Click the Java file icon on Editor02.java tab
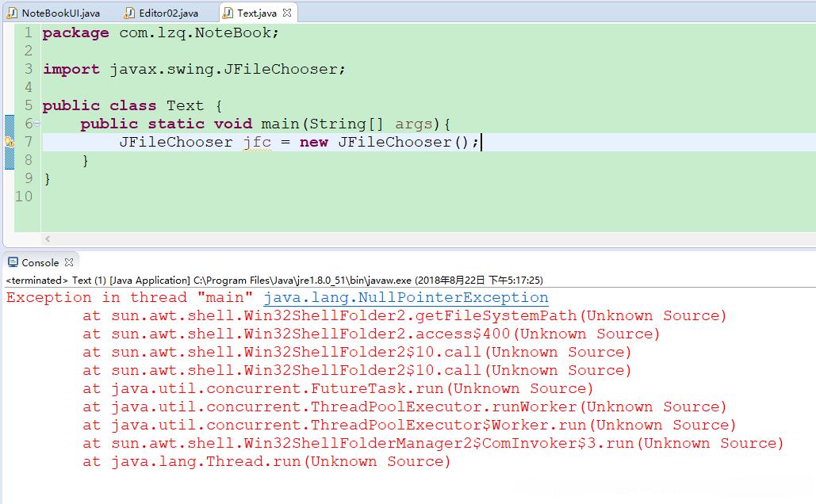 coord(129,13)
